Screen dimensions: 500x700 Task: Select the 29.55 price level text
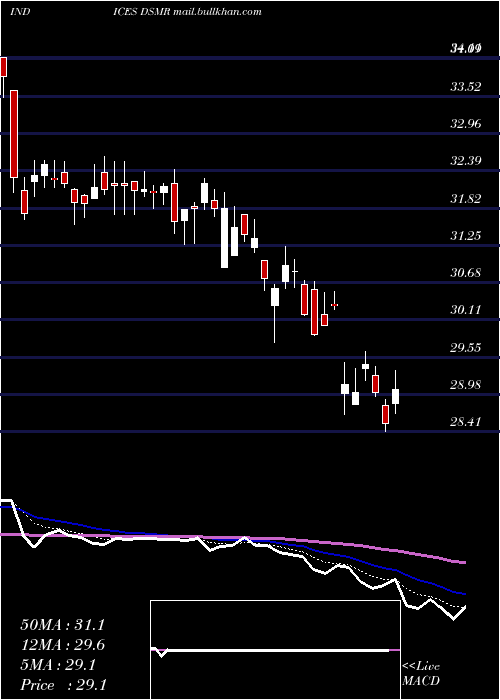(x=466, y=347)
